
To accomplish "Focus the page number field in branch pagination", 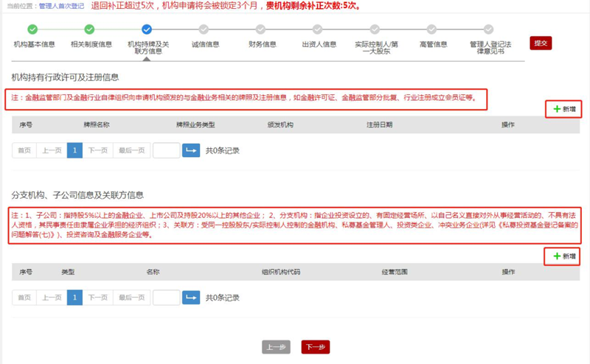I will [x=166, y=298].
